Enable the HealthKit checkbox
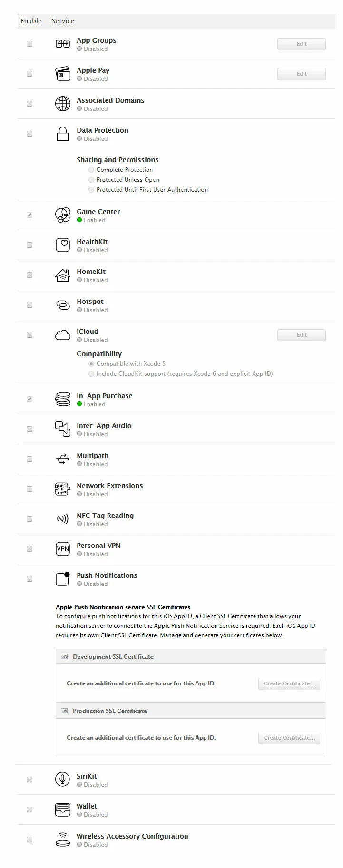The width and height of the screenshot is (343, 868). (29, 245)
